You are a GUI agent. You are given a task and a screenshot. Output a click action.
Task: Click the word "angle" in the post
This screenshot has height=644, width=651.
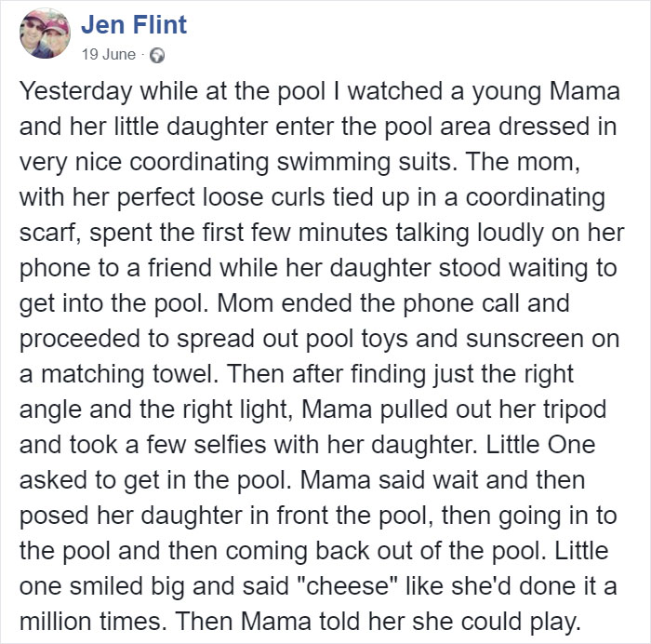point(50,409)
